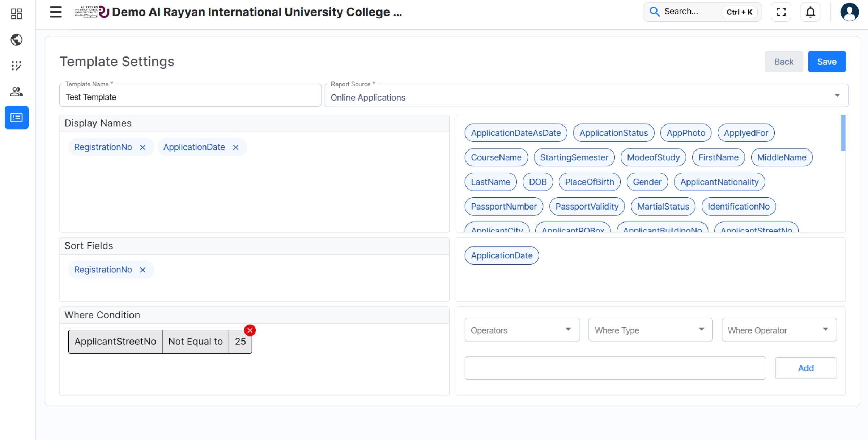Expand the Report Source dropdown
Image resolution: width=868 pixels, height=440 pixels.
click(x=837, y=95)
